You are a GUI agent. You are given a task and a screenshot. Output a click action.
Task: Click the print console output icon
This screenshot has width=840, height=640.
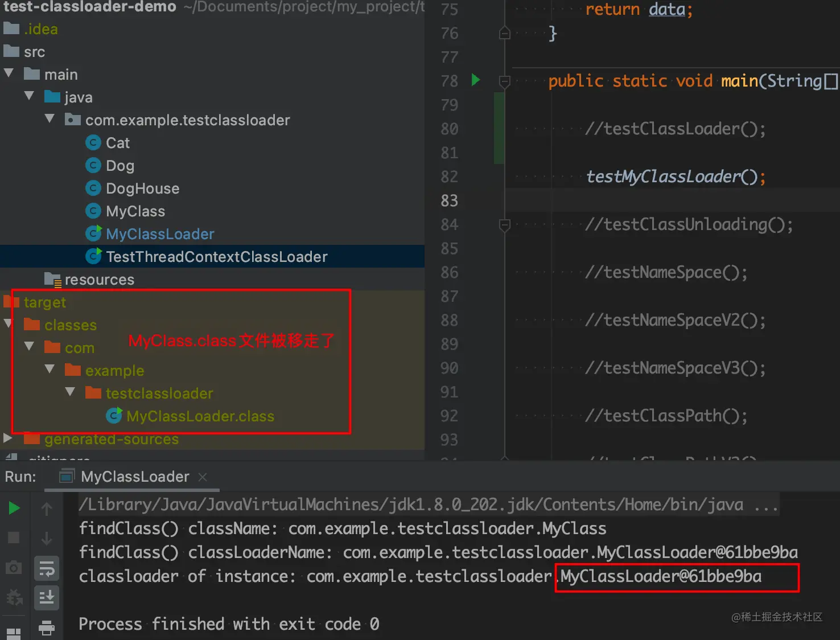47,627
